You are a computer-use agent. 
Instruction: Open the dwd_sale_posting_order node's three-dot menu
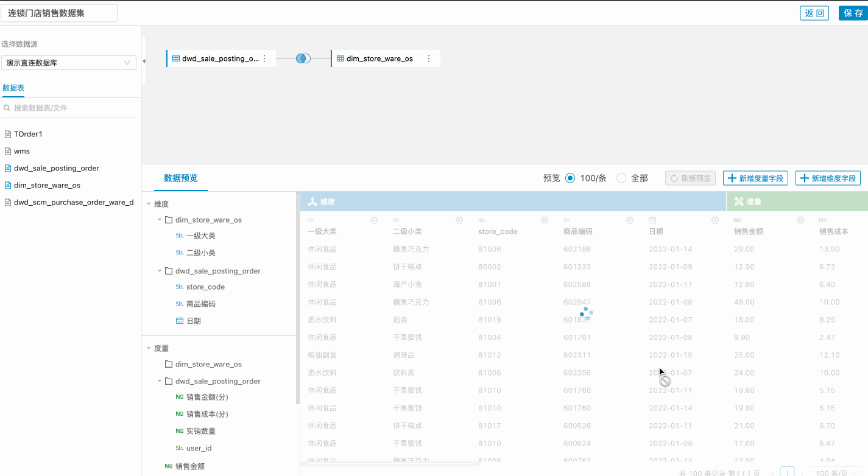coord(264,58)
